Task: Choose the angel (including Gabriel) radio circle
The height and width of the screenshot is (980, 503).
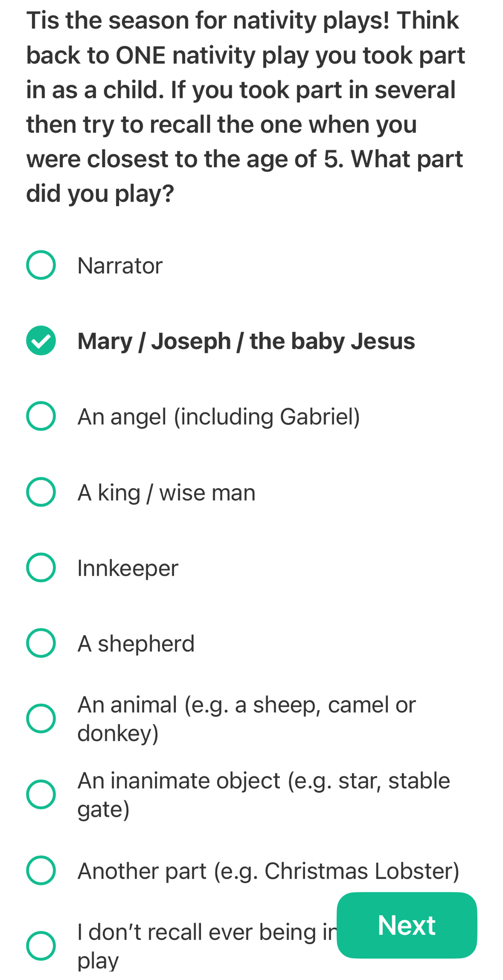Action: 41,416
